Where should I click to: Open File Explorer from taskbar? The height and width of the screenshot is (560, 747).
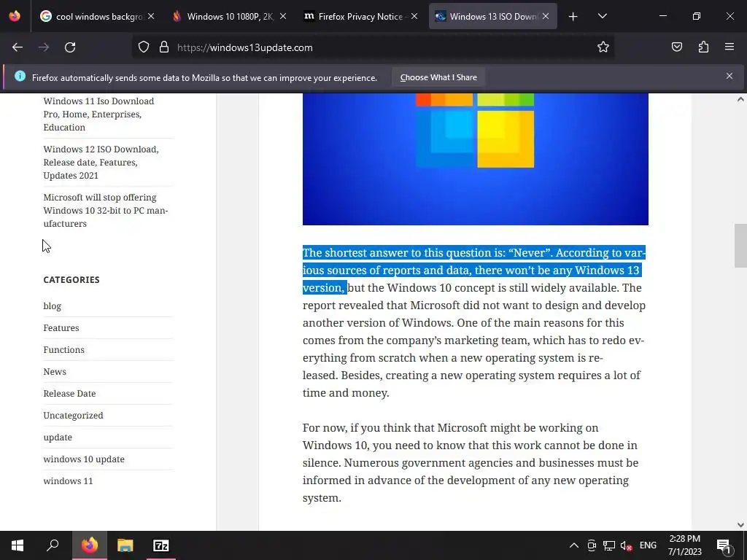coord(125,545)
